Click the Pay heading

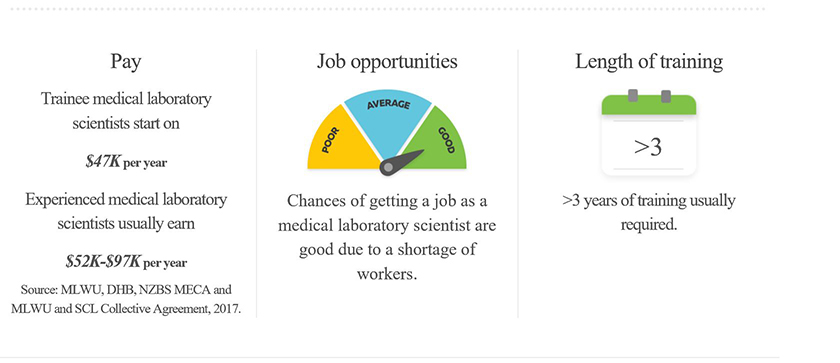coord(126,62)
